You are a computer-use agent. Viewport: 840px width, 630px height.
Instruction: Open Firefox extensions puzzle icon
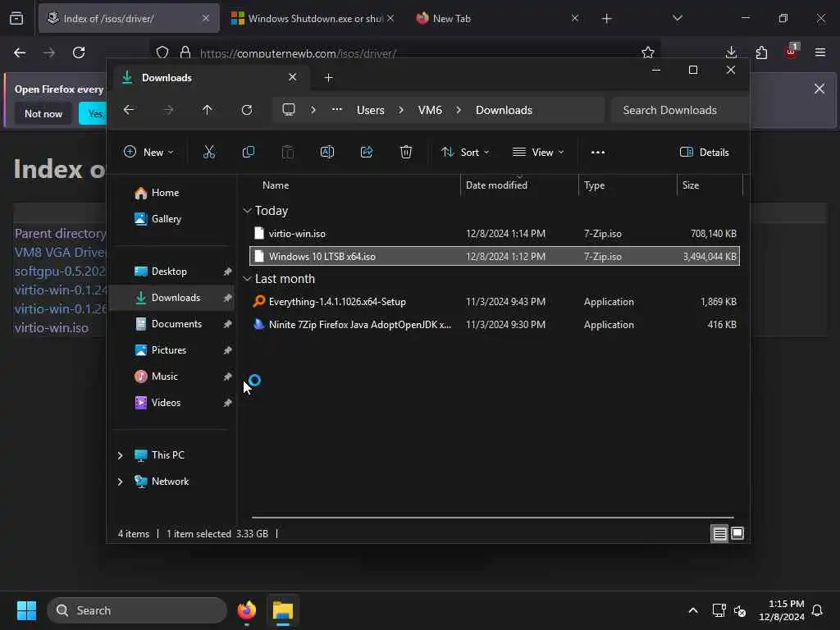(761, 52)
